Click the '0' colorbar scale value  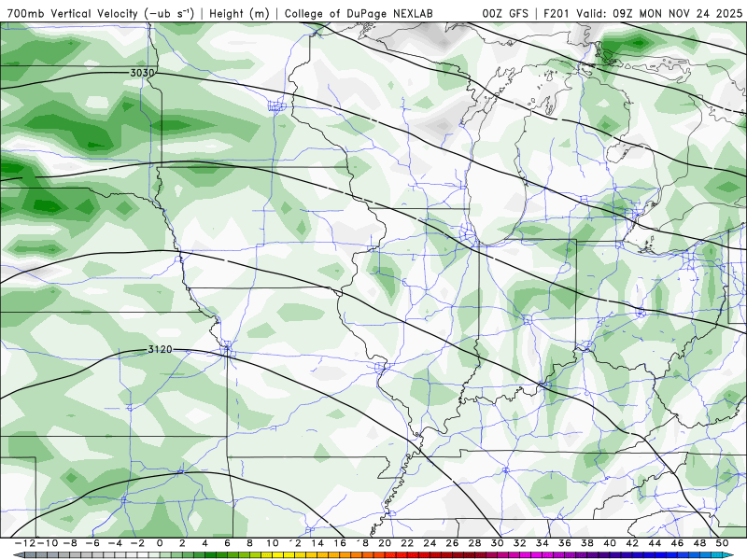(160, 543)
